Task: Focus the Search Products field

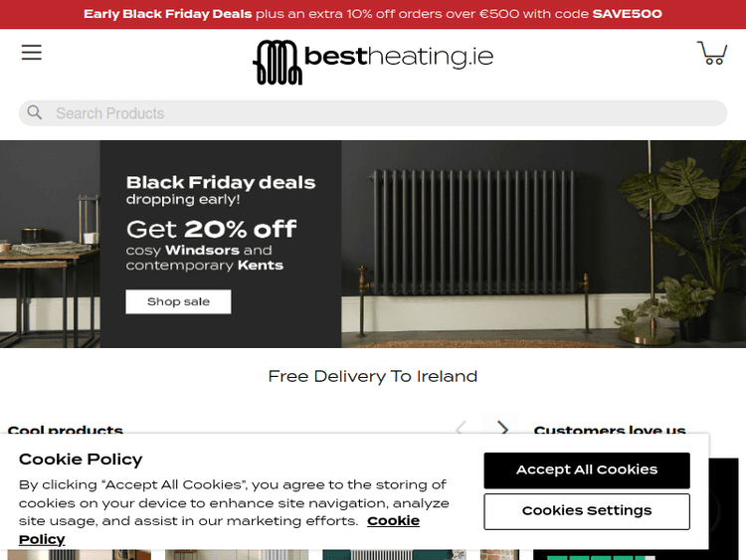Action: 373,113
